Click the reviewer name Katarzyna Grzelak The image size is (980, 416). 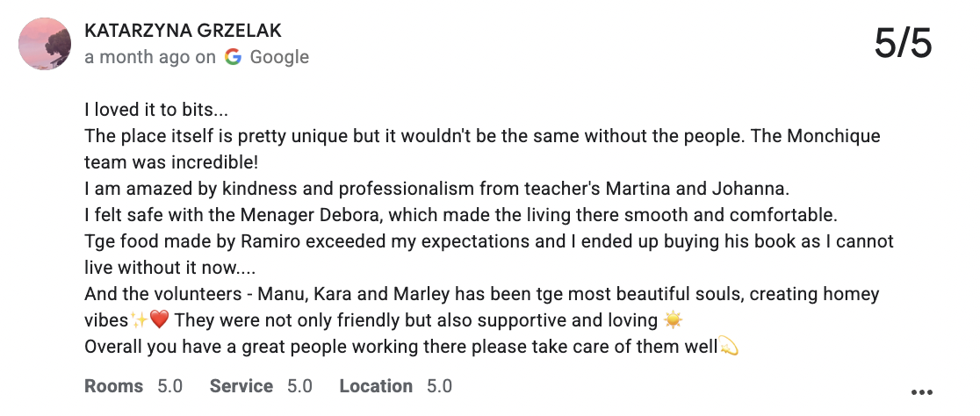183,32
